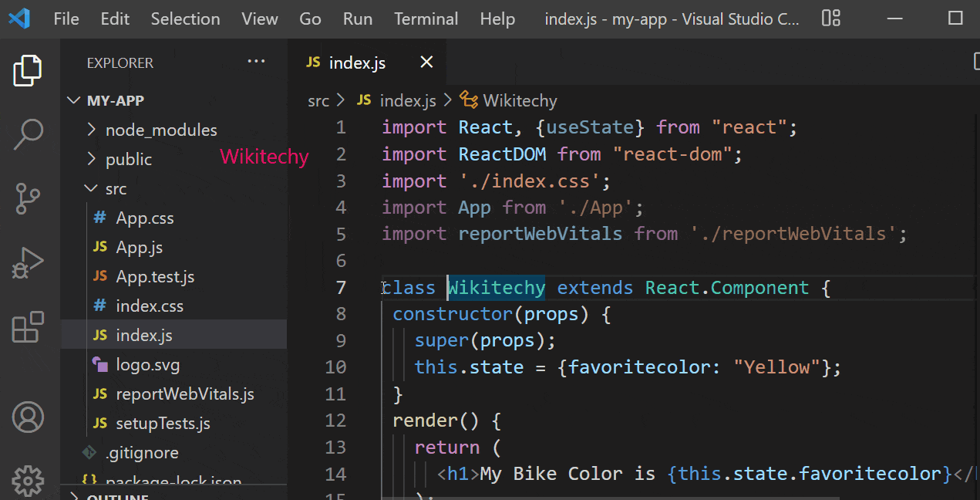Open the Explorer view in activity bar

click(29, 71)
